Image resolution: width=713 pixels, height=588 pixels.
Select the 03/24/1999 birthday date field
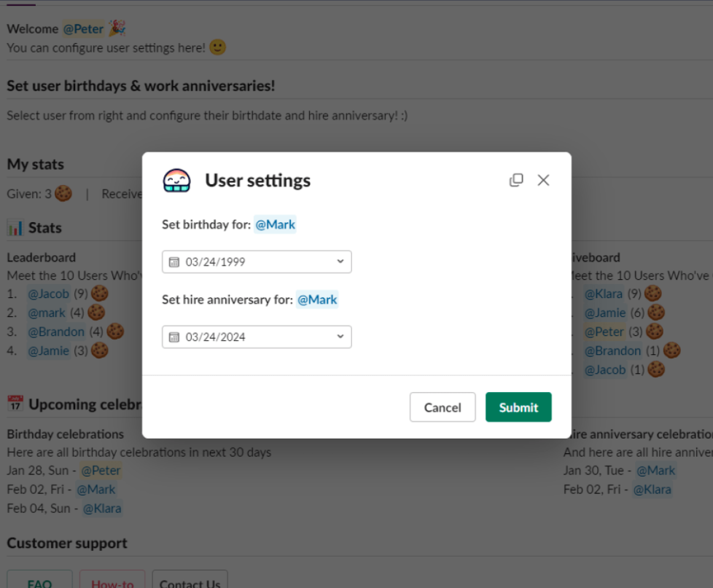pyautogui.click(x=257, y=262)
